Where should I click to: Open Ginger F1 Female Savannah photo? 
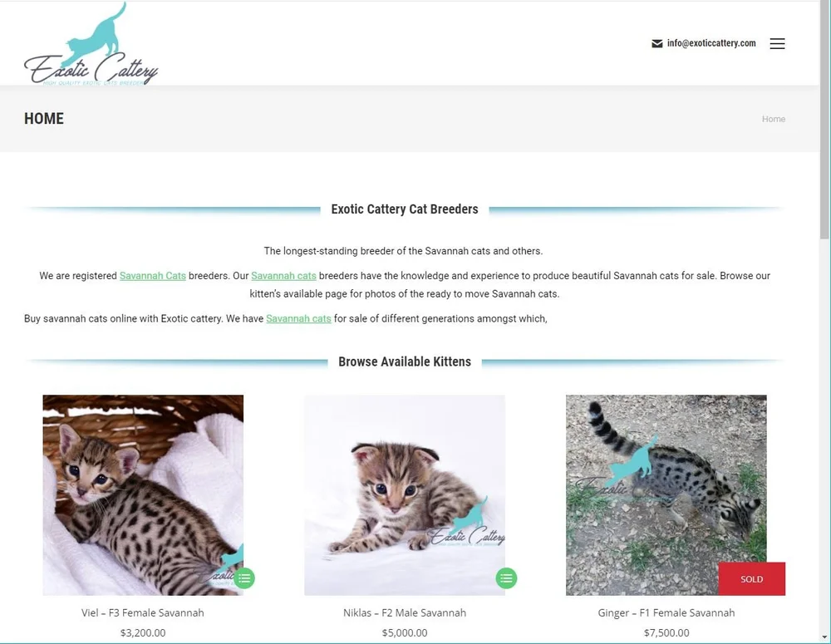click(666, 495)
